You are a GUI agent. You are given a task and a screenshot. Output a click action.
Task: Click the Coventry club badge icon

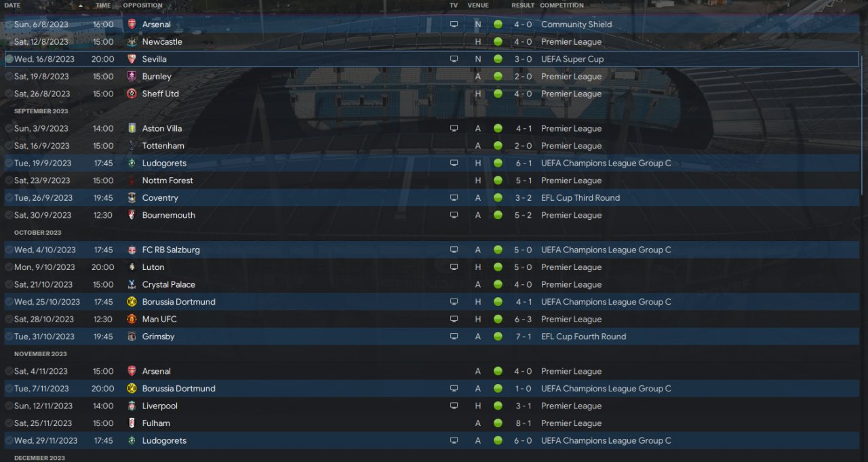(x=132, y=198)
